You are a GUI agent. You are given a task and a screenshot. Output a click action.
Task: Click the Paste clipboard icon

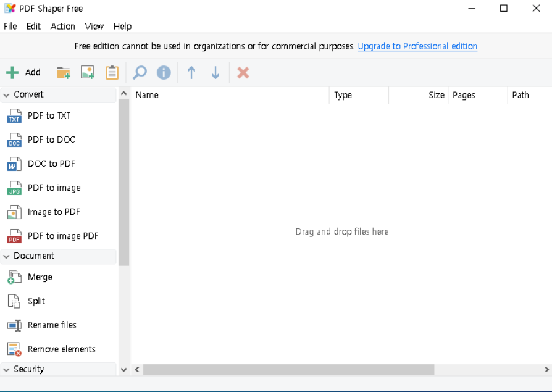point(112,72)
